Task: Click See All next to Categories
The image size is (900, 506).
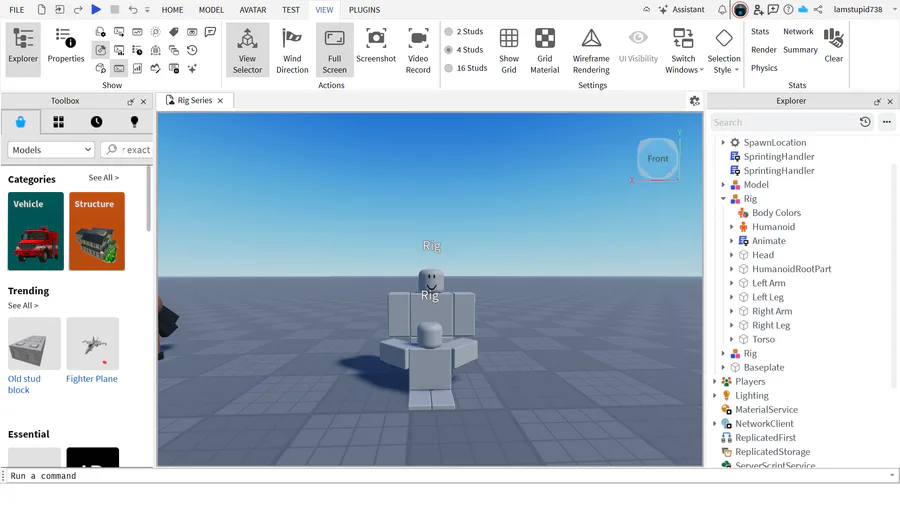Action: tap(104, 178)
